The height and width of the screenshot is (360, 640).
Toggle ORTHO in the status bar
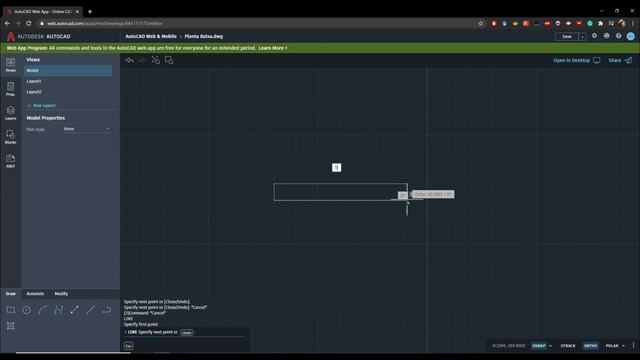590,346
